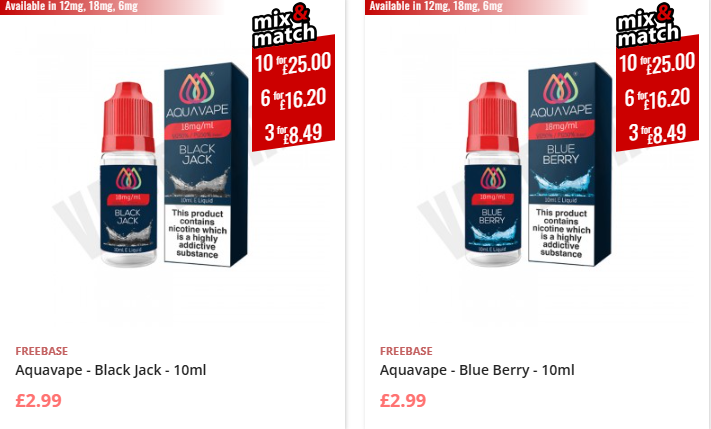
Task: Click the 6 for £16.20 offer on Black Jack
Action: tap(293, 98)
